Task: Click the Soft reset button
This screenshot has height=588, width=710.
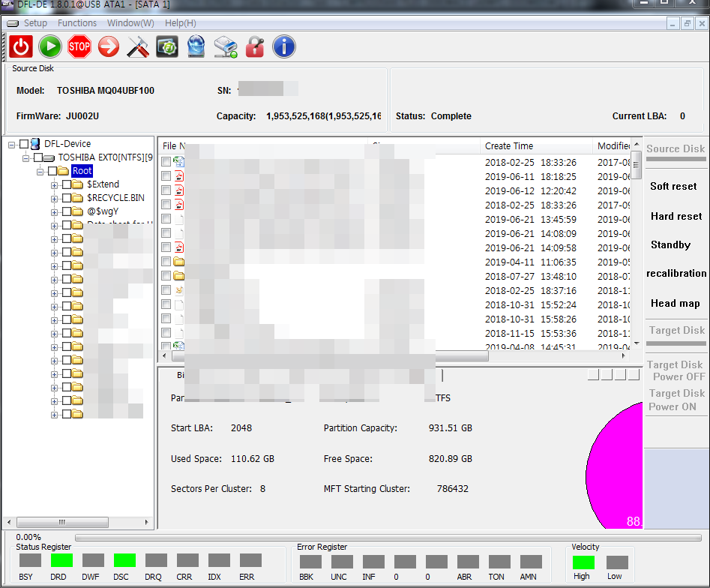Action: [673, 186]
